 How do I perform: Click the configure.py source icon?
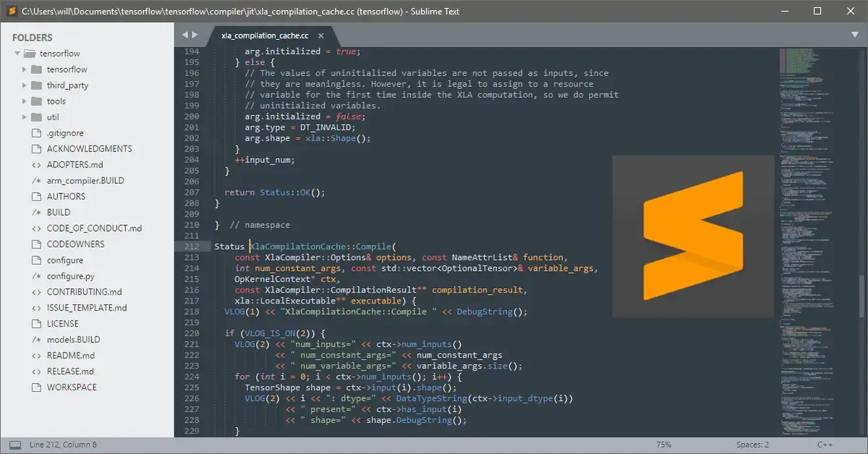(x=37, y=277)
